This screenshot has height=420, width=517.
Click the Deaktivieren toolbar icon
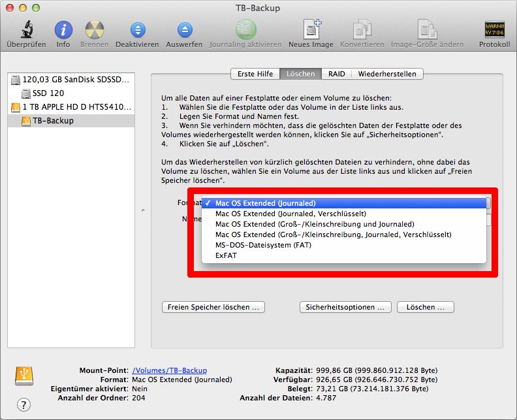[x=137, y=30]
